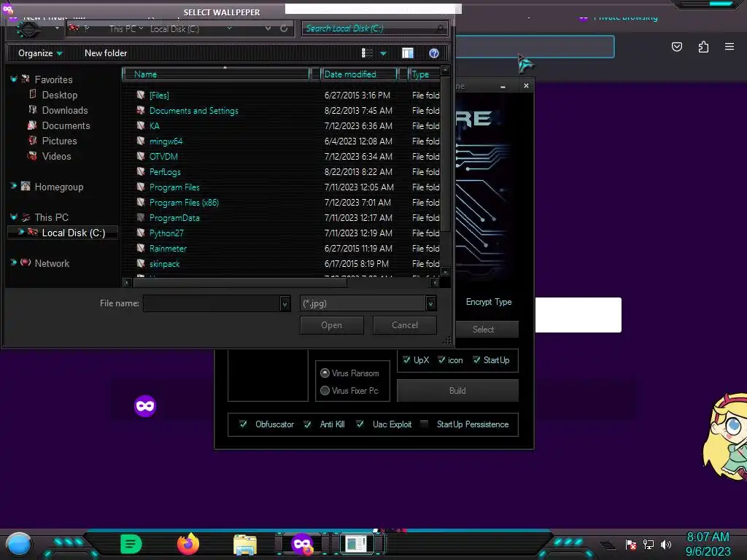Toggle the icon checkbox
The width and height of the screenshot is (747, 560).
click(x=441, y=360)
